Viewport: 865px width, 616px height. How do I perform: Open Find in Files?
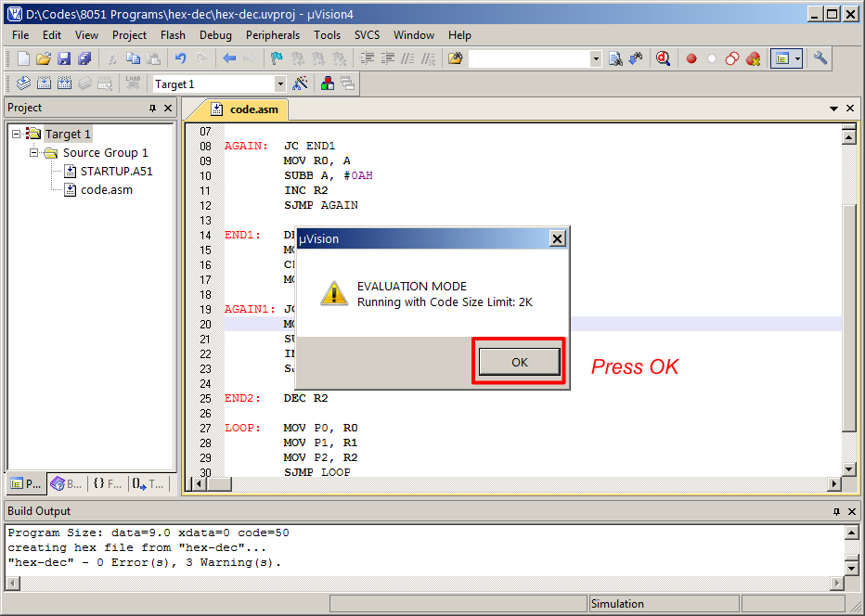(x=455, y=58)
